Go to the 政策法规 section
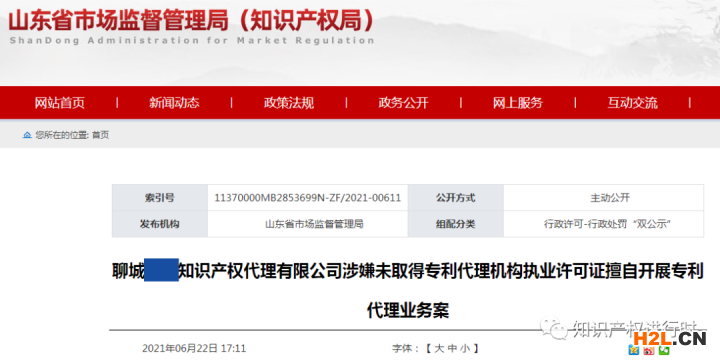The width and height of the screenshot is (720, 361). pos(289,102)
